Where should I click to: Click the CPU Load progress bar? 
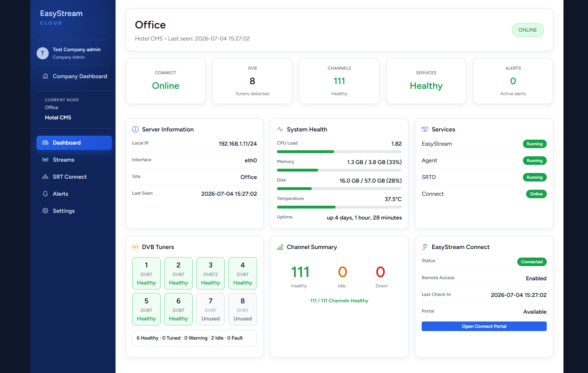point(339,152)
